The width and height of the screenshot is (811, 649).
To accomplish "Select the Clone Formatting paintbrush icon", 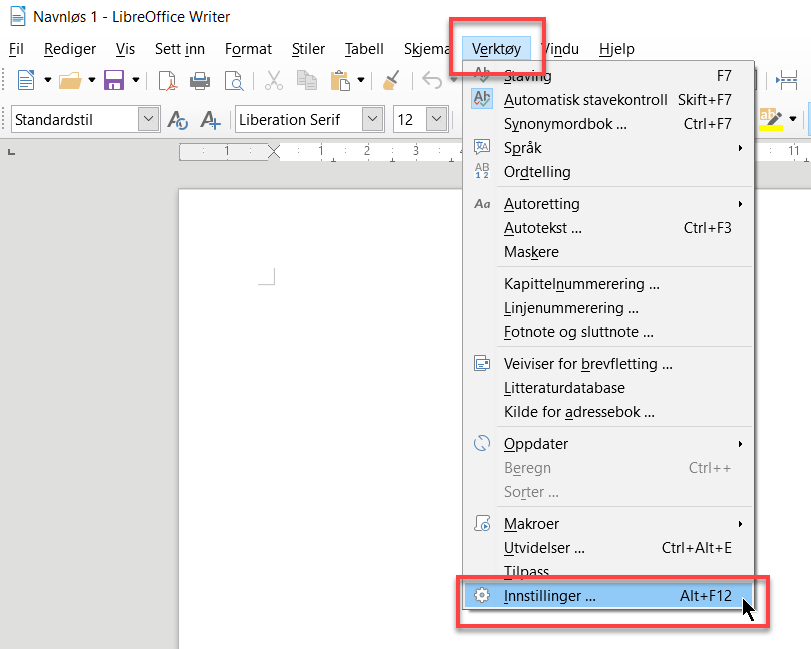I will (391, 80).
